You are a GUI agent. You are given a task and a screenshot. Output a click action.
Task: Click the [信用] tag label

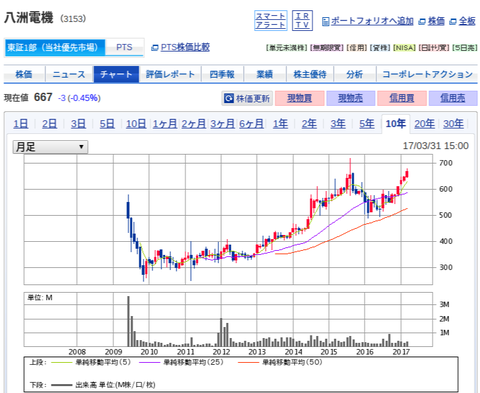pyautogui.click(x=357, y=48)
